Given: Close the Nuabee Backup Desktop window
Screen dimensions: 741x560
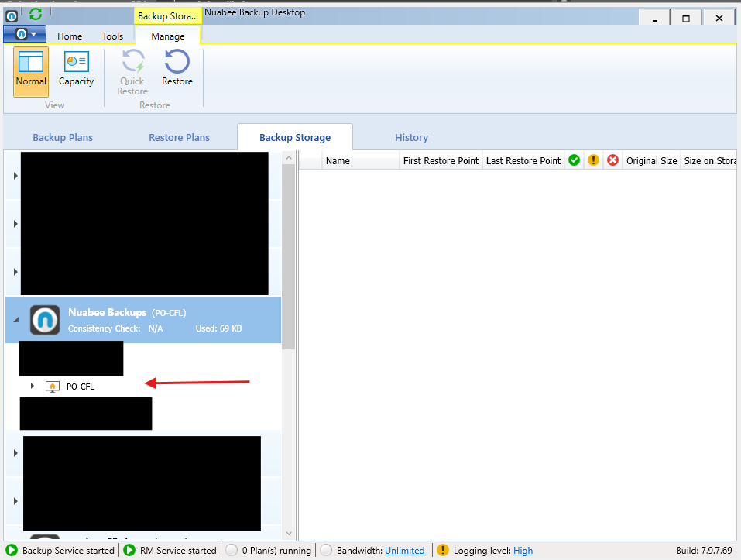Looking at the screenshot, I should [719, 18].
